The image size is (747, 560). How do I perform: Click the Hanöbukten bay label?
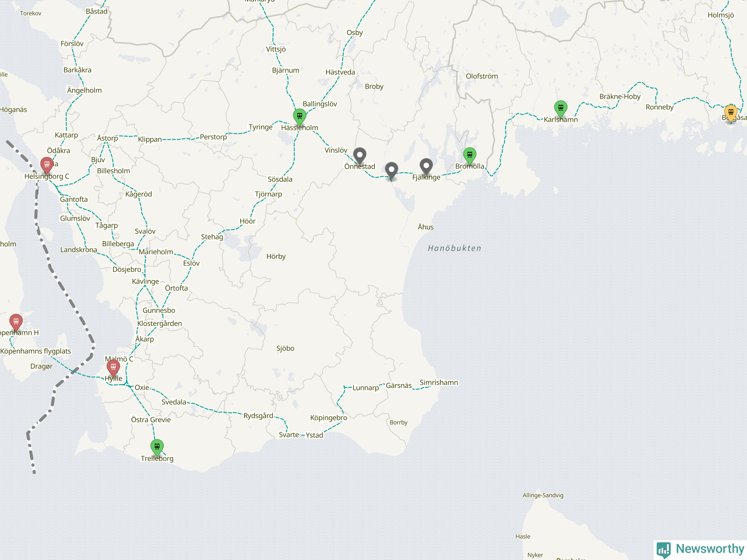point(455,249)
